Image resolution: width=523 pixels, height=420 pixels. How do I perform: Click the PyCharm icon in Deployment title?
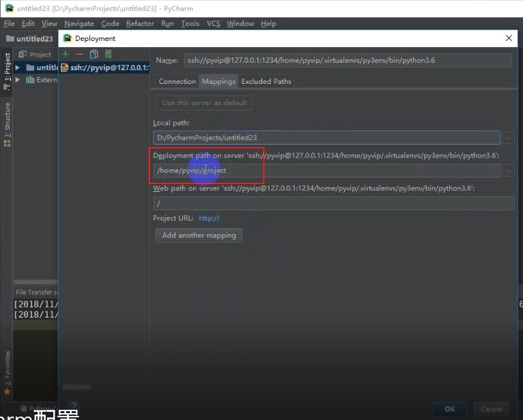[68, 38]
